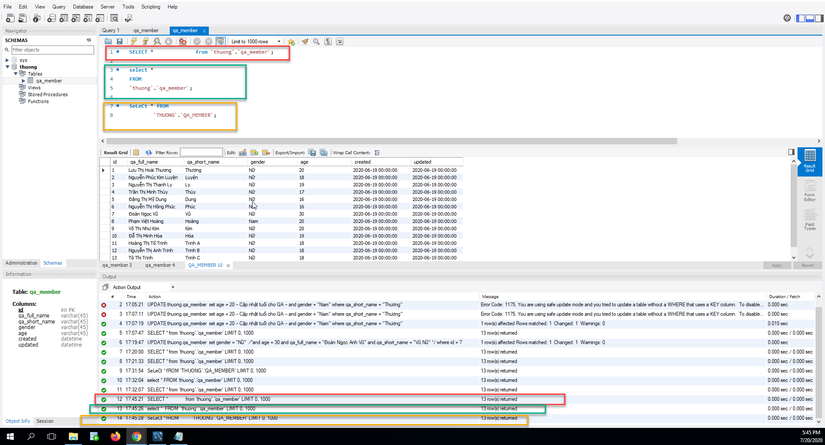This screenshot has height=445, width=825.
Task: Switch to the qa_member 4 result tab
Action: pyautogui.click(x=160, y=265)
